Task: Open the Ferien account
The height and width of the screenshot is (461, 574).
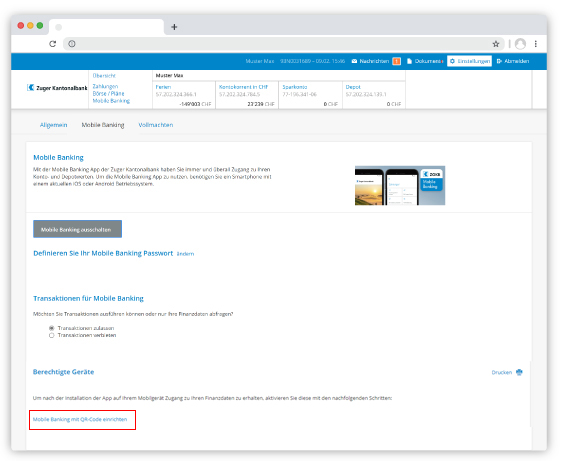Action: (163, 87)
